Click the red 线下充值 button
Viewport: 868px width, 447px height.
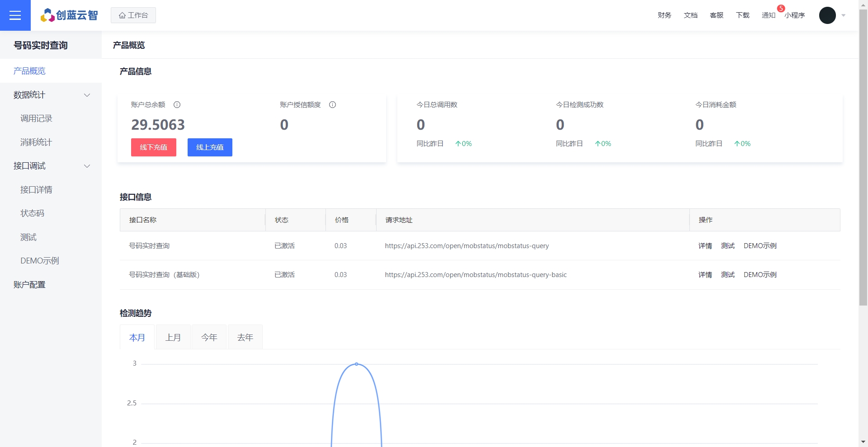(x=154, y=147)
